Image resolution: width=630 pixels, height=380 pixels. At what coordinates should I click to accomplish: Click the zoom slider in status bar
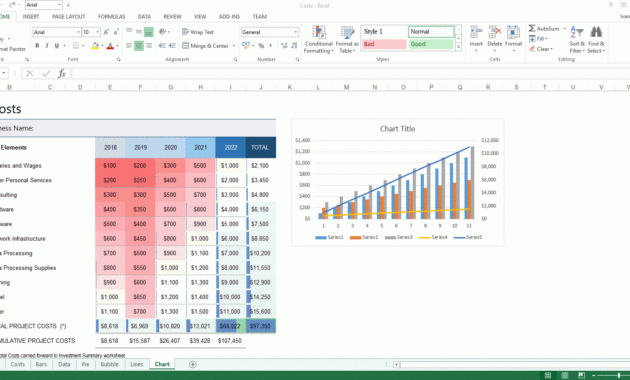[619, 376]
